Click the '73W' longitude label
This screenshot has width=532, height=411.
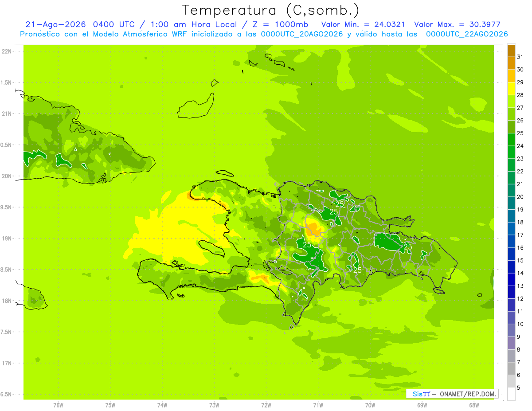click(x=214, y=405)
